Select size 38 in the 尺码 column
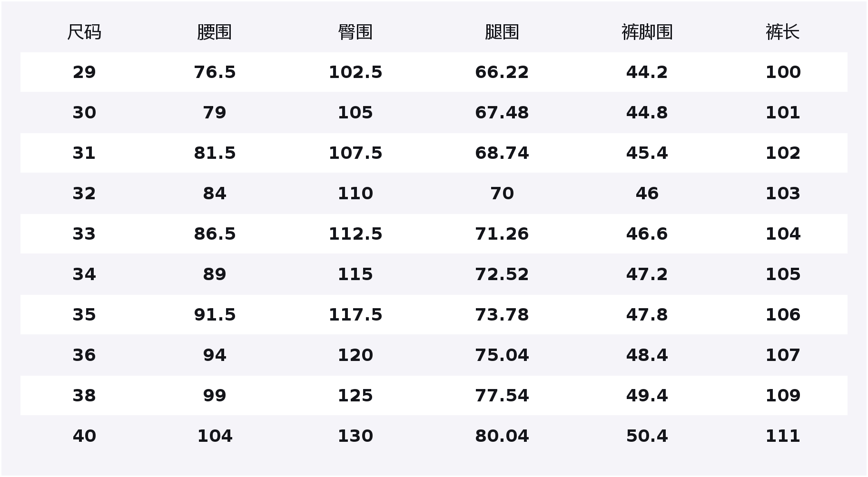This screenshot has height=477, width=868. point(84,396)
